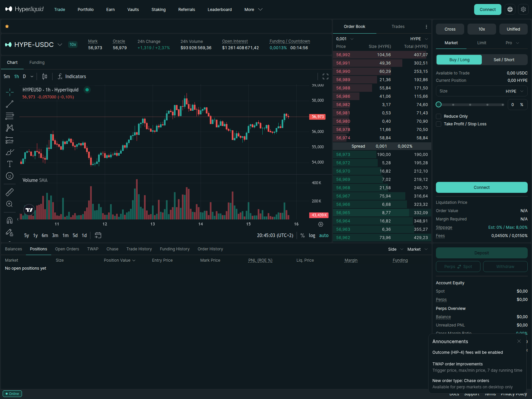Click the TradingView logo on chart

click(x=29, y=210)
